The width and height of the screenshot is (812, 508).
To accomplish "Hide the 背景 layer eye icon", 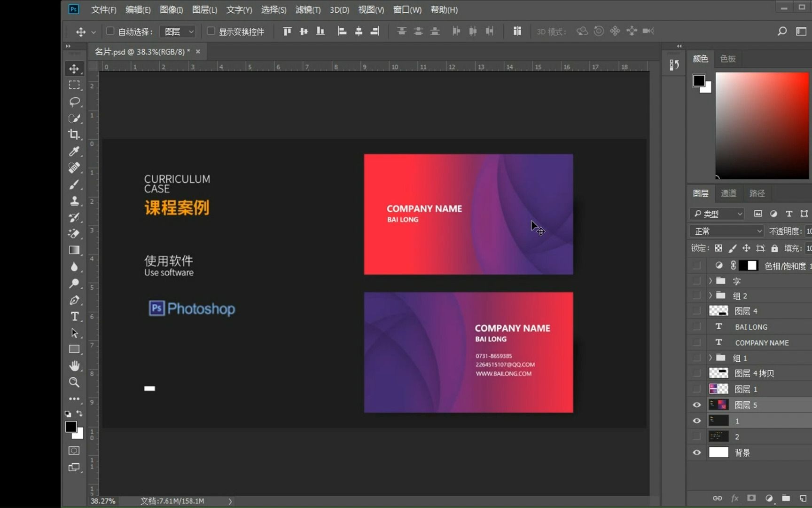I will tap(697, 452).
